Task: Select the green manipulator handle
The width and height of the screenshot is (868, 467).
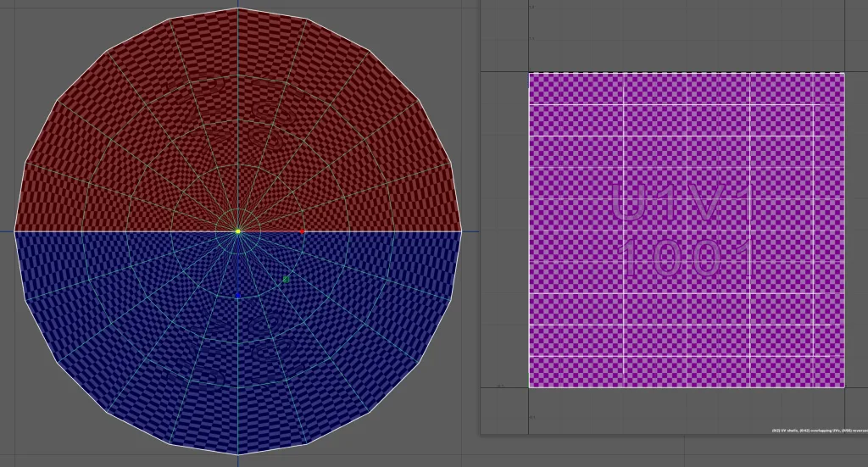Action: click(286, 279)
